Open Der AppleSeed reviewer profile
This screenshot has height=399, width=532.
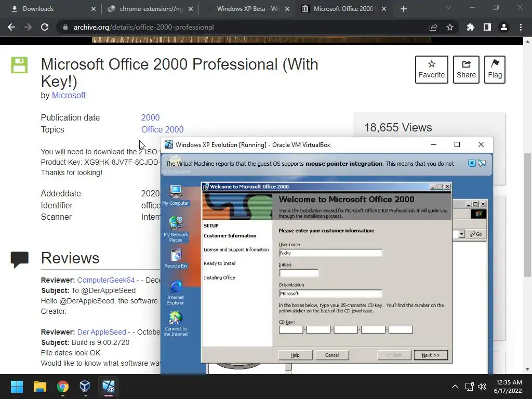tap(101, 332)
